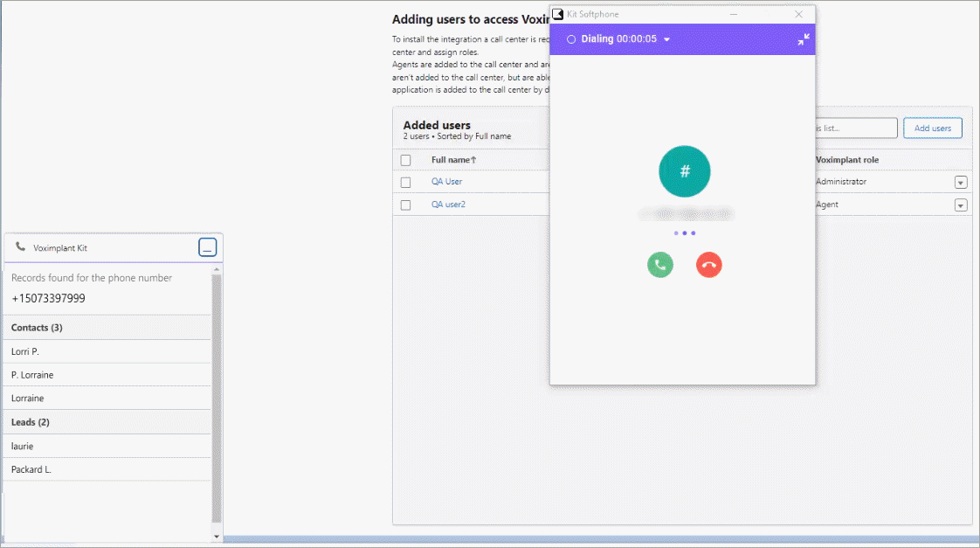Click the Leads (2) section header
Screen dimensions: 980x548
(x=107, y=422)
